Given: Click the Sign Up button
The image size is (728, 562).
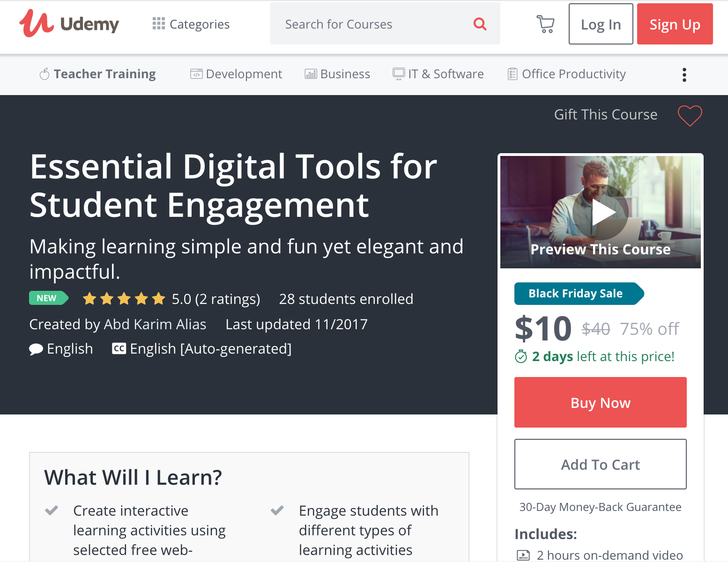Looking at the screenshot, I should pyautogui.click(x=675, y=23).
